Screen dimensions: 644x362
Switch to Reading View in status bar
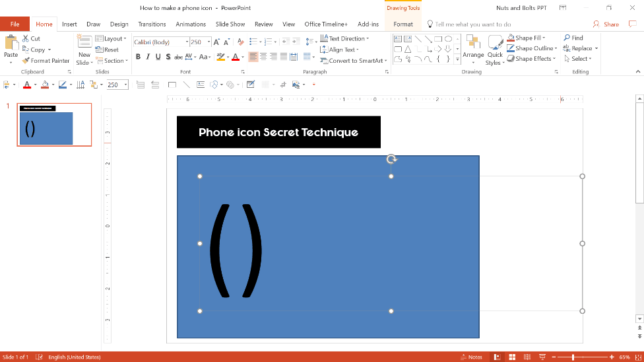point(527,357)
